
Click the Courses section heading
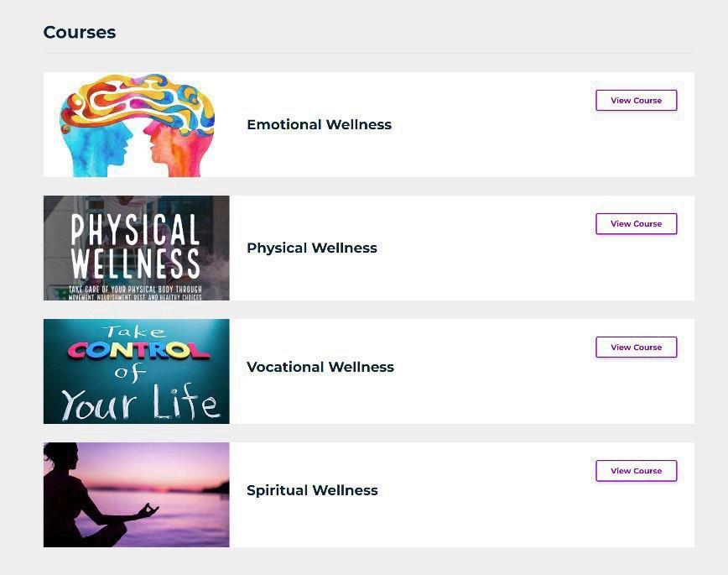(80, 33)
